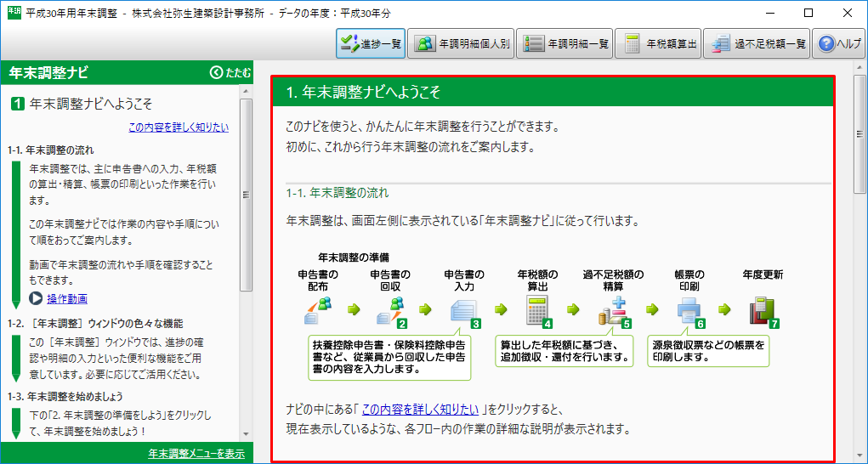This screenshot has width=868, height=464.
Task: Open the 年調明細一覧 details list
Action: 565,44
